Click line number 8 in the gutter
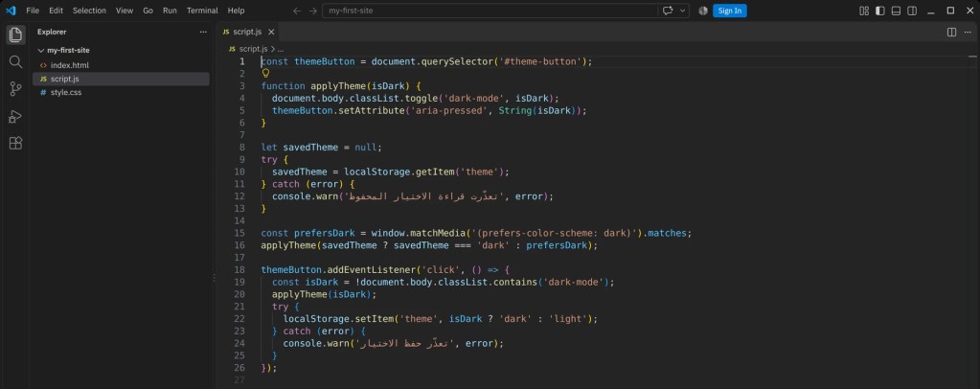The width and height of the screenshot is (980, 389). [x=241, y=148]
